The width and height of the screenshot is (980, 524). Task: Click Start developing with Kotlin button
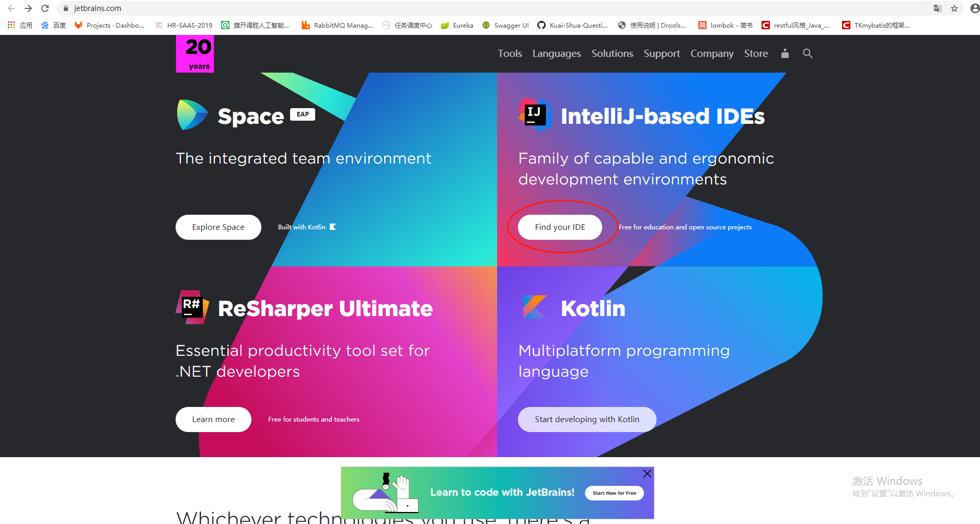587,420
